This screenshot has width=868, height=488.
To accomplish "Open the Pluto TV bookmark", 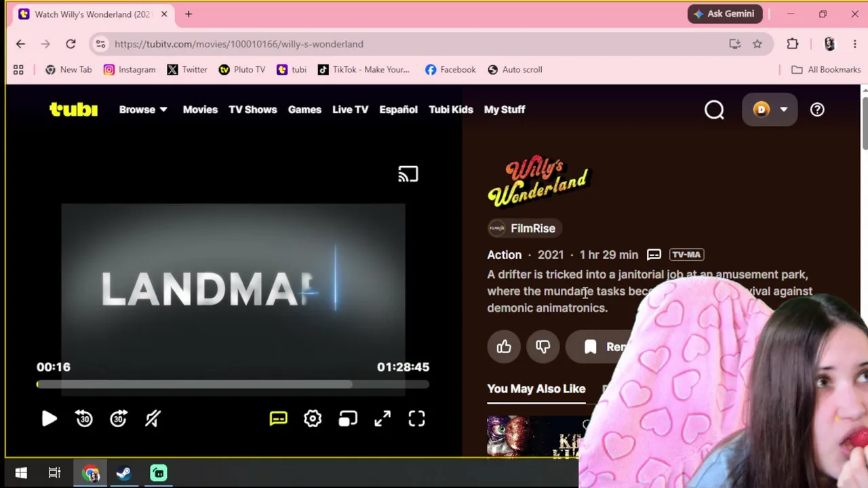I will point(242,70).
